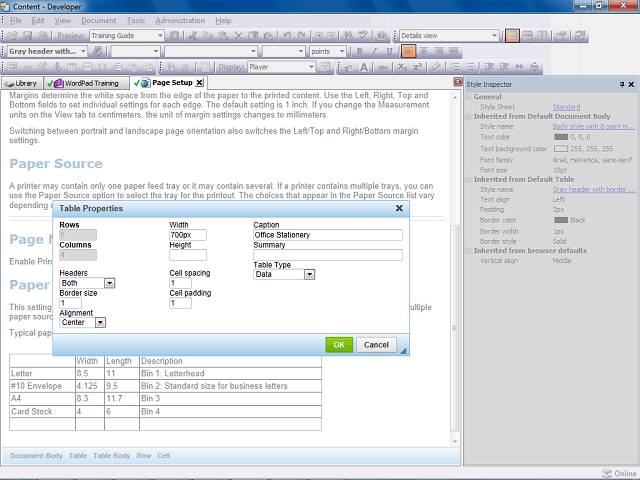Open the Body style with 8 point link
The height and width of the screenshot is (480, 640).
[594, 127]
